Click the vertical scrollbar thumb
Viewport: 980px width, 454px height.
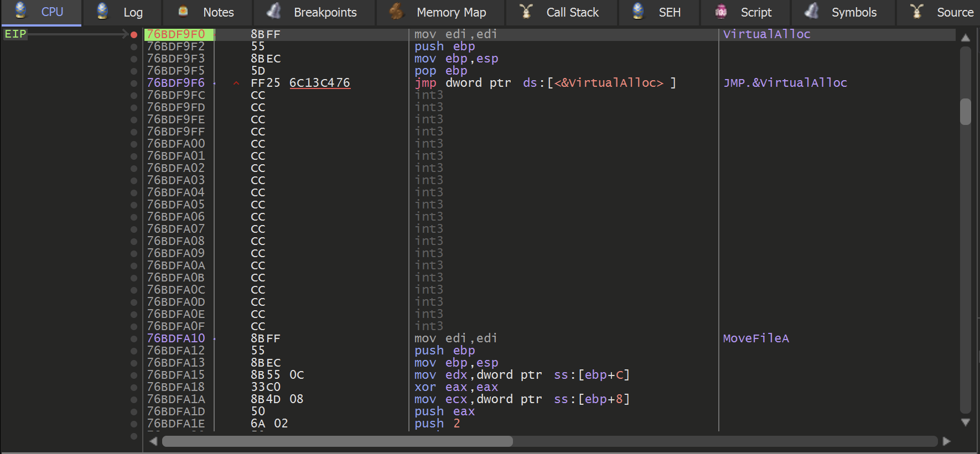pos(966,112)
